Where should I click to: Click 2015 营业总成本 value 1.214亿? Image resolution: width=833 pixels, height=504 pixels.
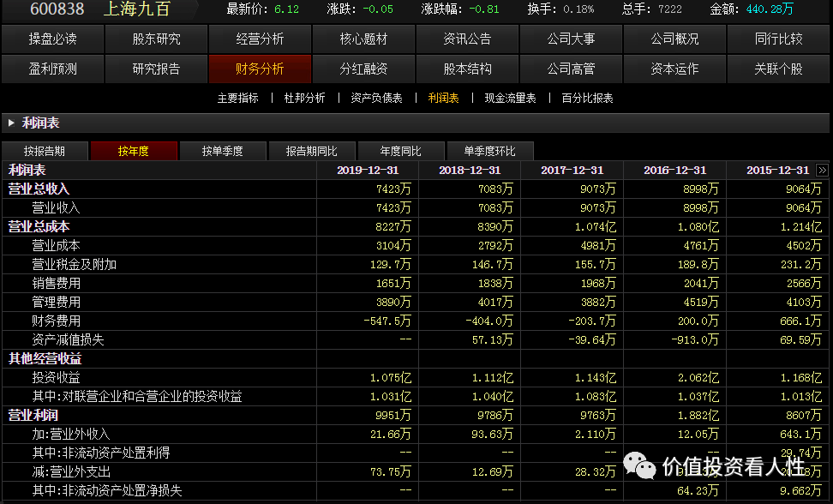click(801, 227)
